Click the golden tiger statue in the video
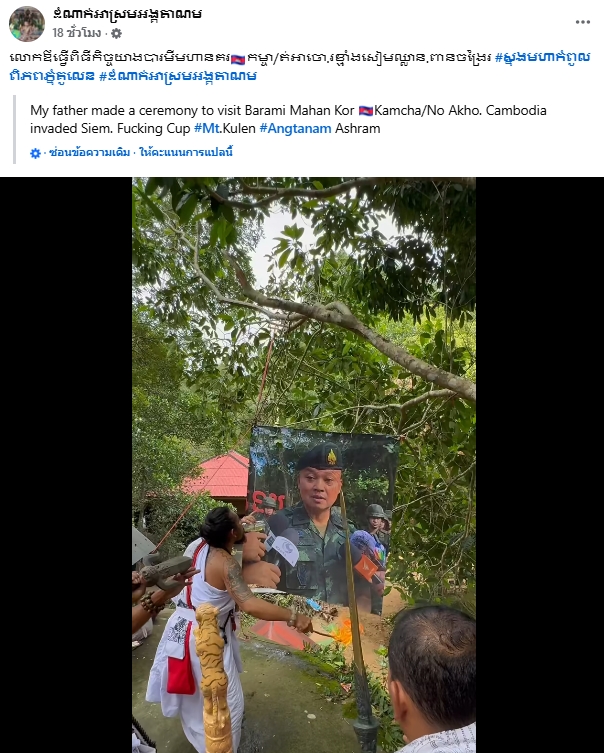Image resolution: width=604 pixels, height=753 pixels. pyautogui.click(x=213, y=677)
